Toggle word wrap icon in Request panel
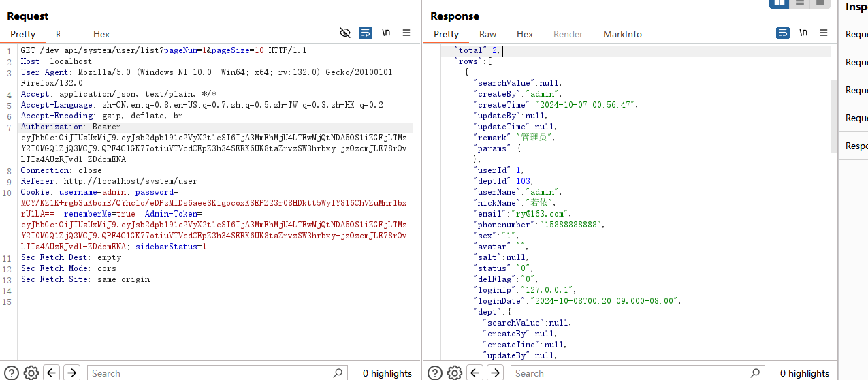This screenshot has height=380, width=868. (366, 33)
